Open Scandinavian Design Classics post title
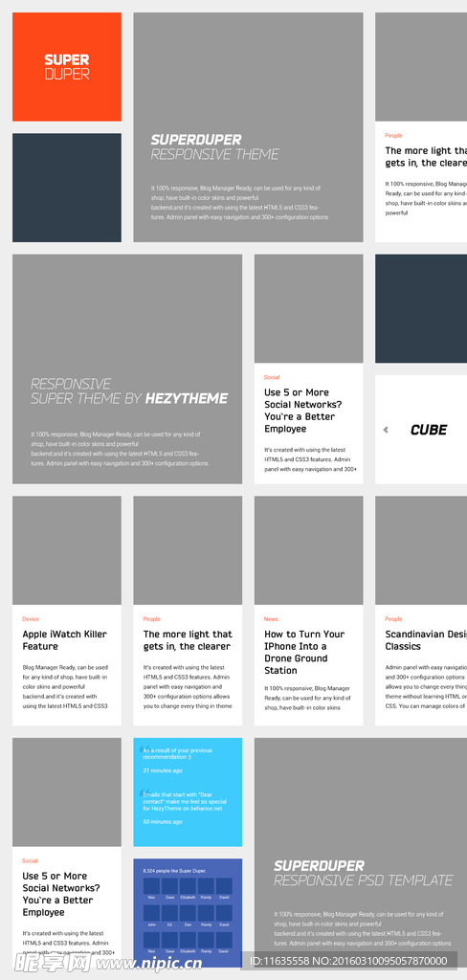The width and height of the screenshot is (467, 980). [426, 640]
